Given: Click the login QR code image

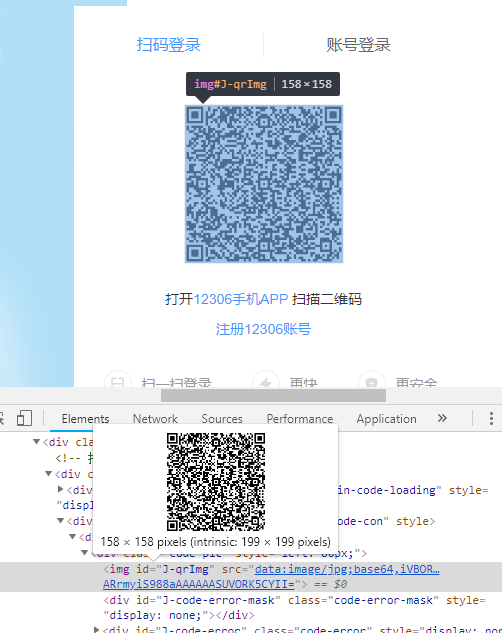Looking at the screenshot, I should point(264,184).
